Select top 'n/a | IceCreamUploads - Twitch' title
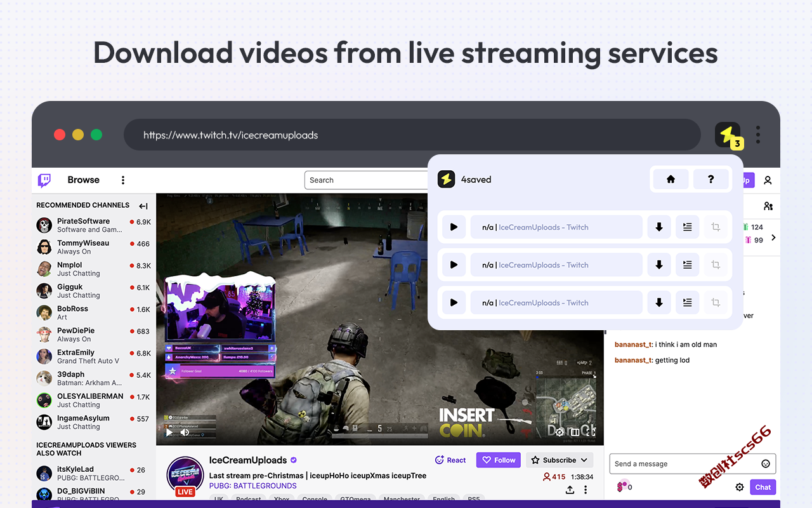This screenshot has width=812, height=508. coord(556,227)
